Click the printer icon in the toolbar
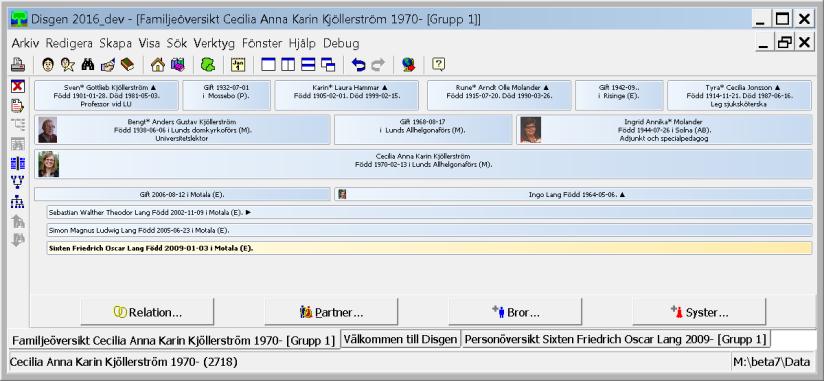 (18, 65)
